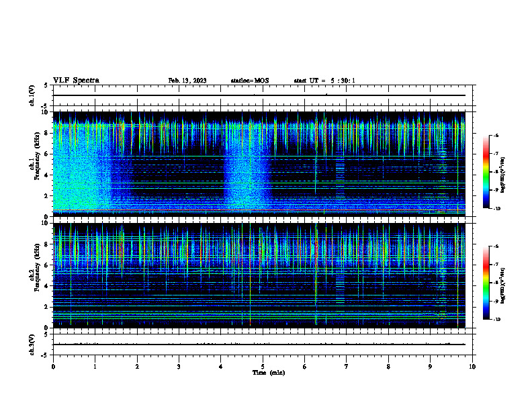Click the '-6' label on ch.2 colorbar

click(496, 246)
